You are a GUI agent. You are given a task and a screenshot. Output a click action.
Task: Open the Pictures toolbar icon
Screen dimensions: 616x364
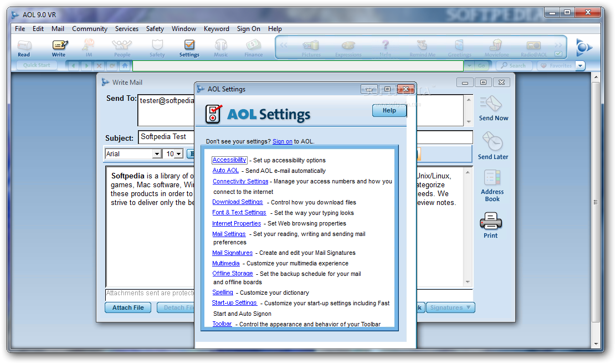(x=311, y=49)
